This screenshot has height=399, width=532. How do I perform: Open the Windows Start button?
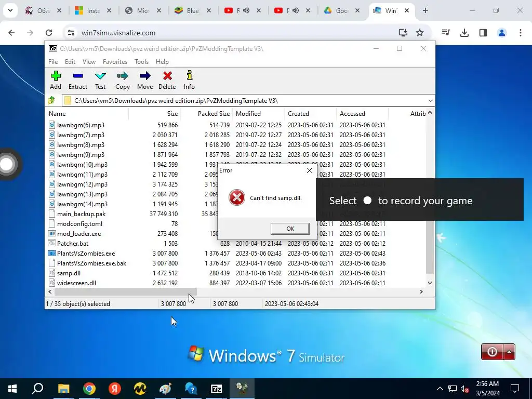pos(12,389)
